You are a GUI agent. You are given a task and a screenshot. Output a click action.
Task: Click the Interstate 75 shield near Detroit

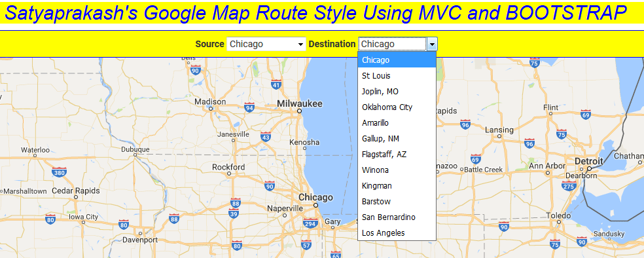click(562, 134)
